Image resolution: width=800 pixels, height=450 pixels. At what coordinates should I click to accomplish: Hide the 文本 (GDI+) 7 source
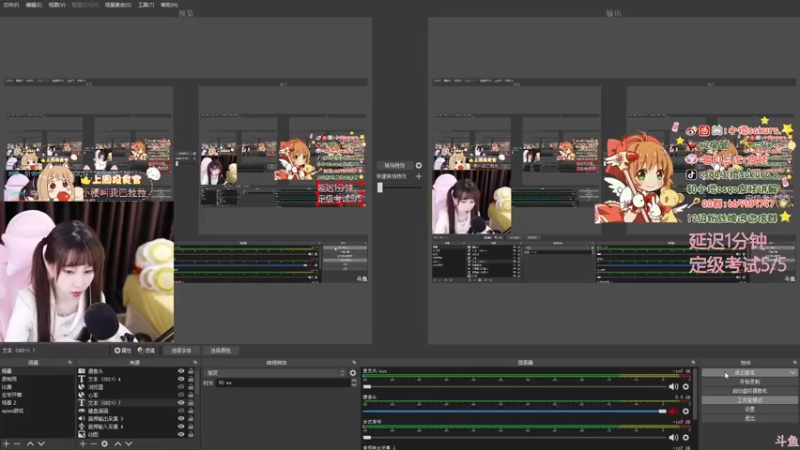coord(181,403)
